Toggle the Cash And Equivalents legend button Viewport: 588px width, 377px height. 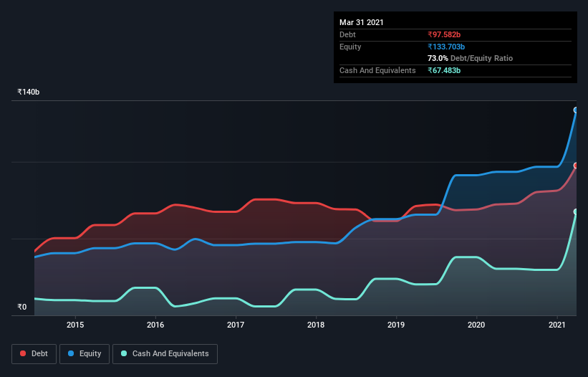coord(165,354)
